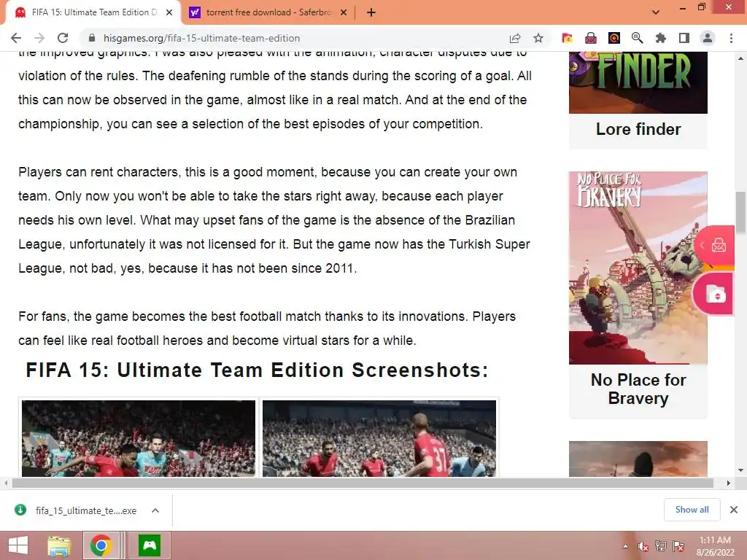Toggle the browser side panel

(x=684, y=38)
